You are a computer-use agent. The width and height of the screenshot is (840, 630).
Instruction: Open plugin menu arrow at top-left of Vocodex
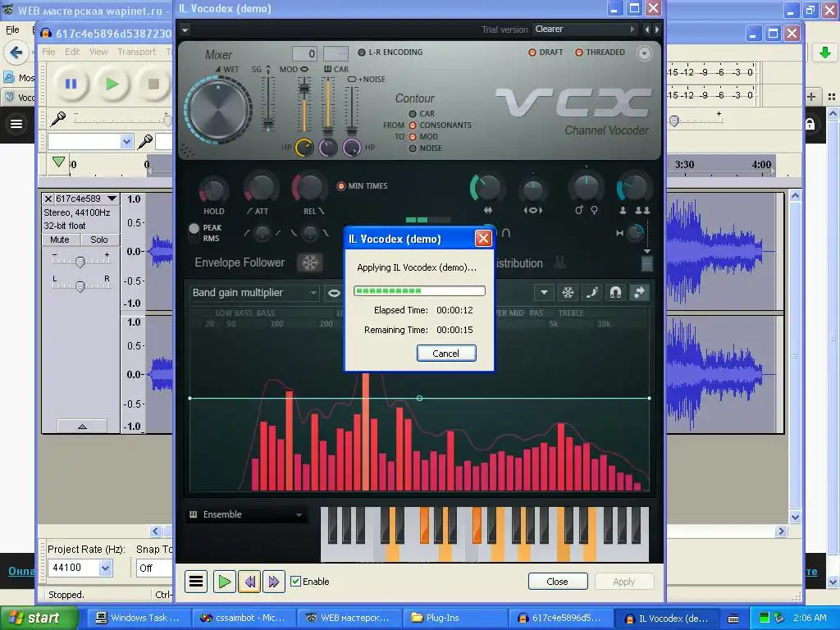[x=185, y=30]
